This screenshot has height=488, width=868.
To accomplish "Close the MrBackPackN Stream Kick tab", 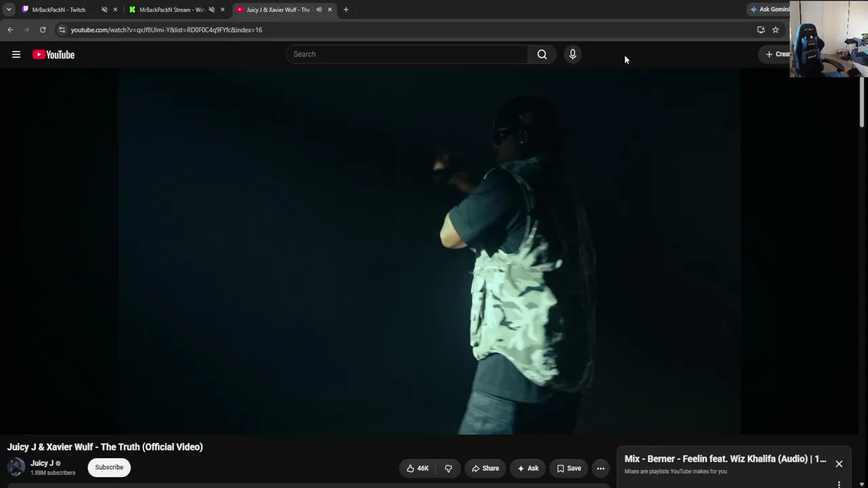I will tap(222, 9).
